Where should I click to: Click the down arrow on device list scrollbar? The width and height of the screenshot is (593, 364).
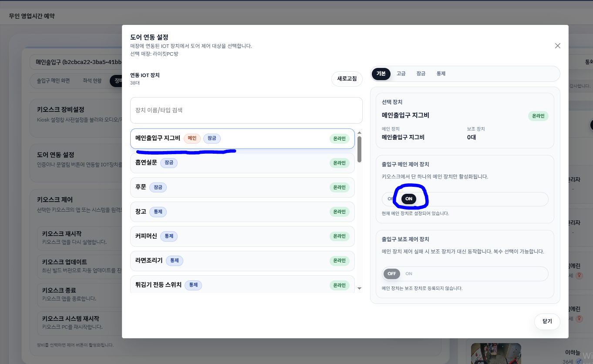click(x=359, y=288)
